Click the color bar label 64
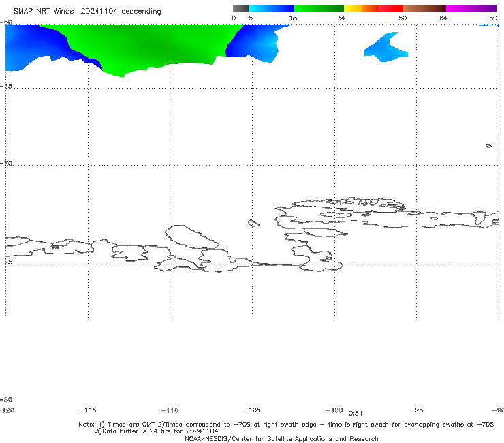This screenshot has height=443, width=504. (x=443, y=18)
